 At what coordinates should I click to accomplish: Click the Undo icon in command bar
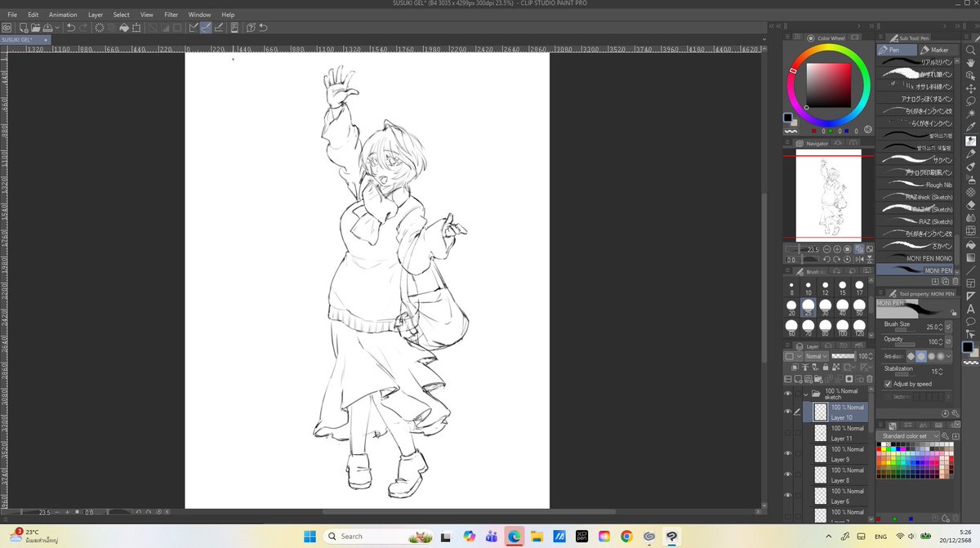[x=71, y=28]
